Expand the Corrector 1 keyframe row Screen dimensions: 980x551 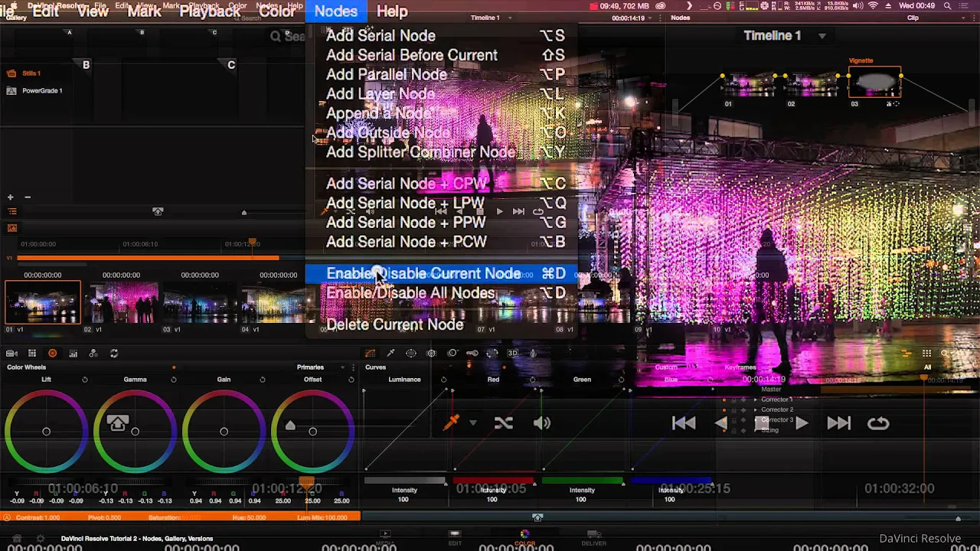756,399
